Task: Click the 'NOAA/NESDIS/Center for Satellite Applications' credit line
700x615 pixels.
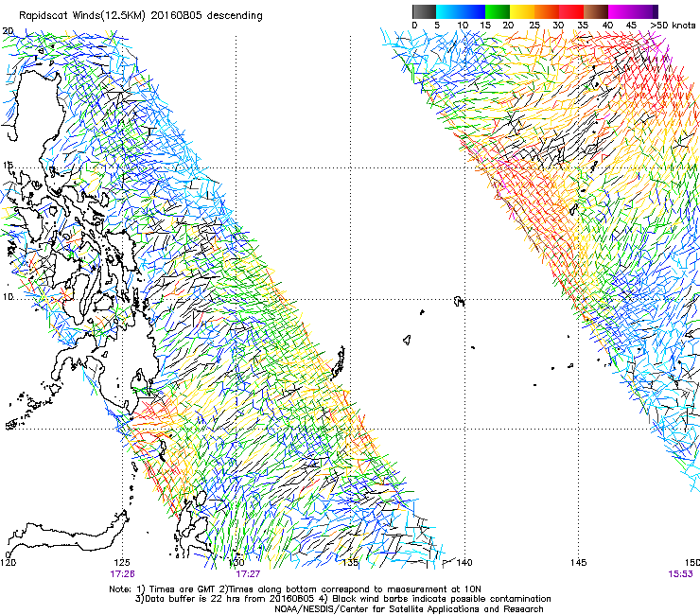Action: coord(409,608)
